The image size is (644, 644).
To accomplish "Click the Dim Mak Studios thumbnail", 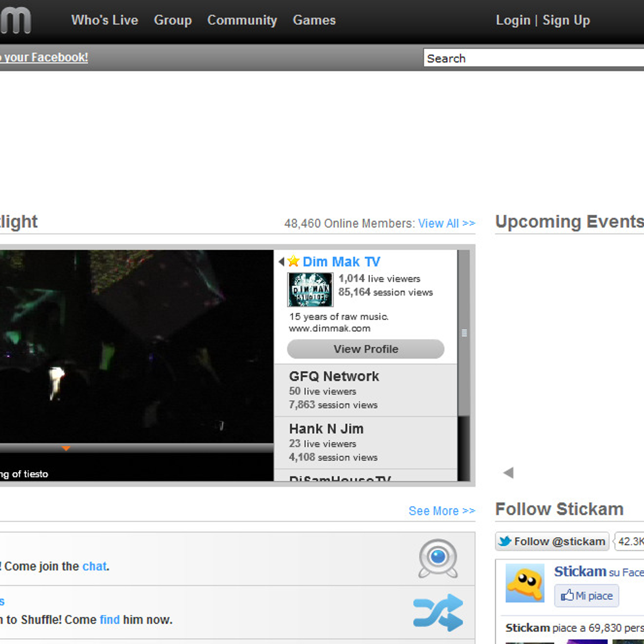I will click(310, 290).
